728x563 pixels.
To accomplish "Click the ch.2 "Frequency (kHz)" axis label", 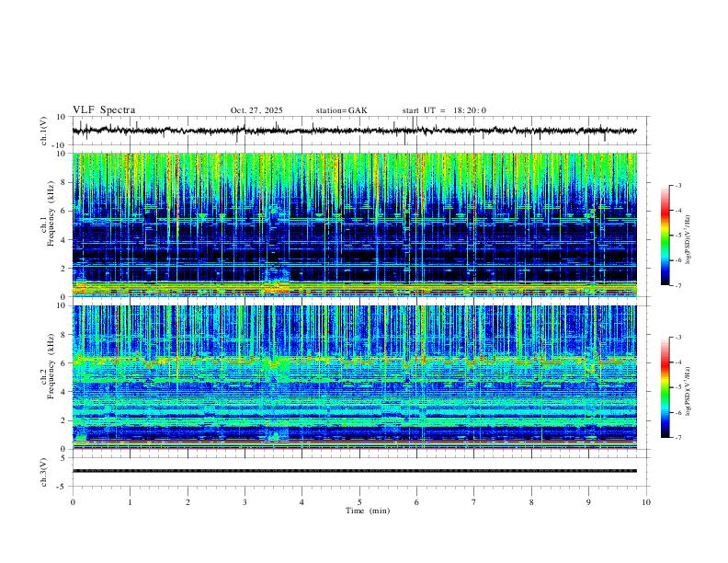I will click(51, 365).
